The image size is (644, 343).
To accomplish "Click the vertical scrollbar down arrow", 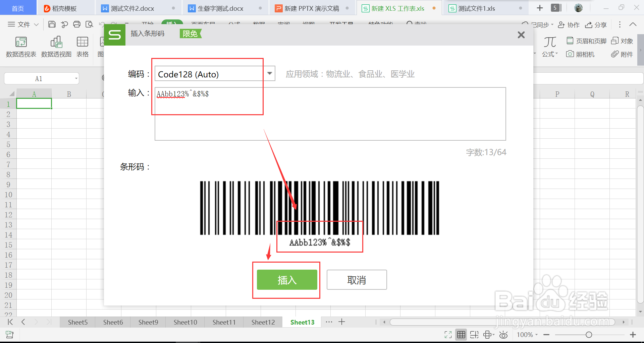I will click(x=640, y=312).
